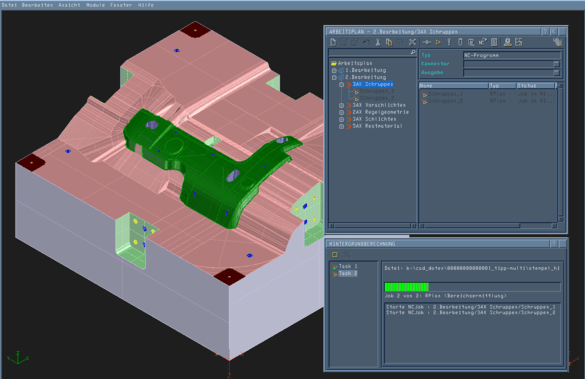Click the new document icon in Arbeitsplan toolbar
585x379 pixels.
pyautogui.click(x=333, y=43)
